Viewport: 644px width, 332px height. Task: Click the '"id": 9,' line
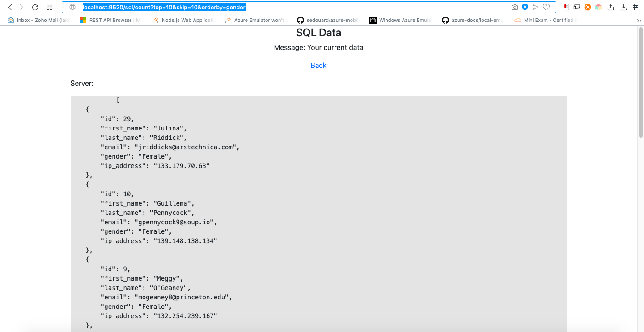coord(115,269)
